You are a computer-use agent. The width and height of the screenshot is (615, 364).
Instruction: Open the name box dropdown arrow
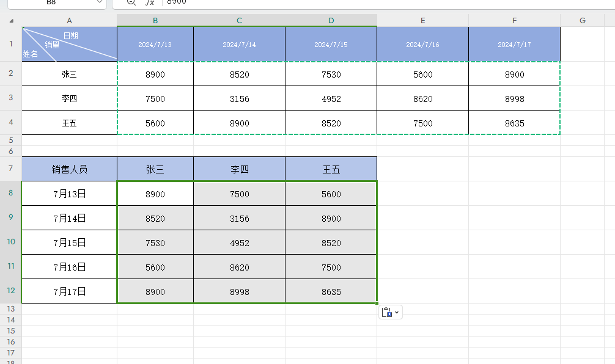[100, 2]
